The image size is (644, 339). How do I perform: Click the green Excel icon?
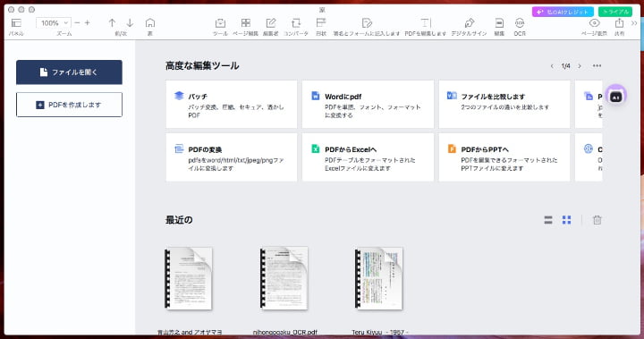coord(316,148)
